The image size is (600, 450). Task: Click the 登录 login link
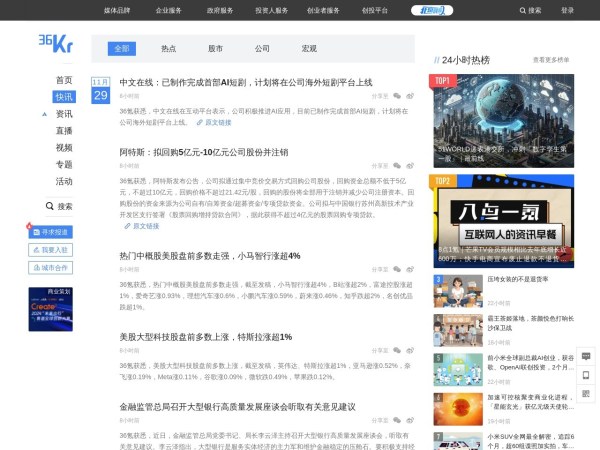click(x=567, y=10)
